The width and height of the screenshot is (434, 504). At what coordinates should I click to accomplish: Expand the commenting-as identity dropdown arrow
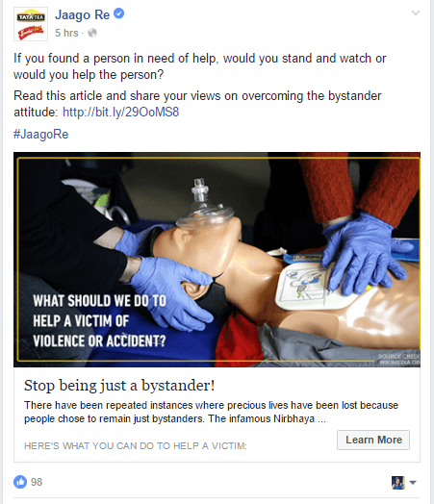pyautogui.click(x=413, y=483)
